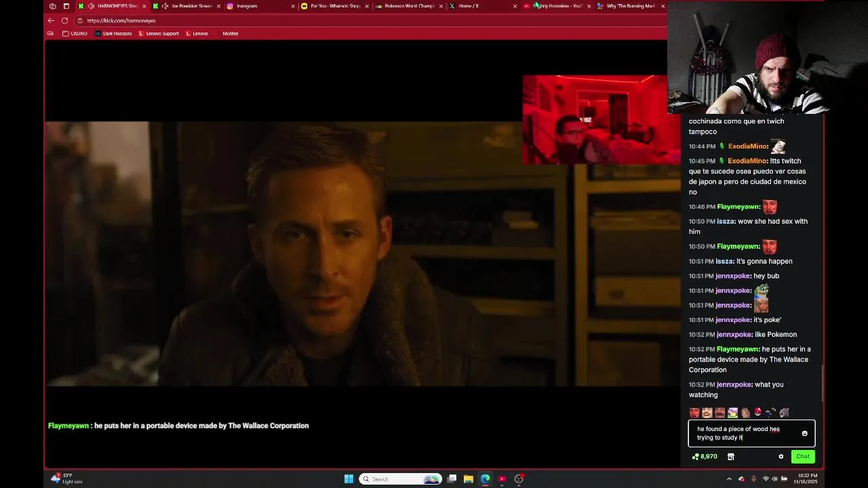
Task: Switch to the Instagram tab
Action: [261, 6]
